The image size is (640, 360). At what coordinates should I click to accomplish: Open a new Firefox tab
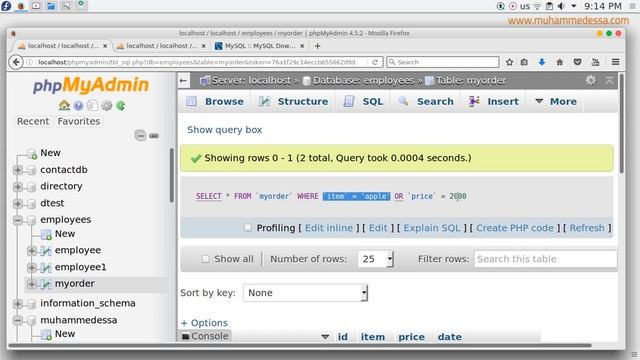point(318,46)
